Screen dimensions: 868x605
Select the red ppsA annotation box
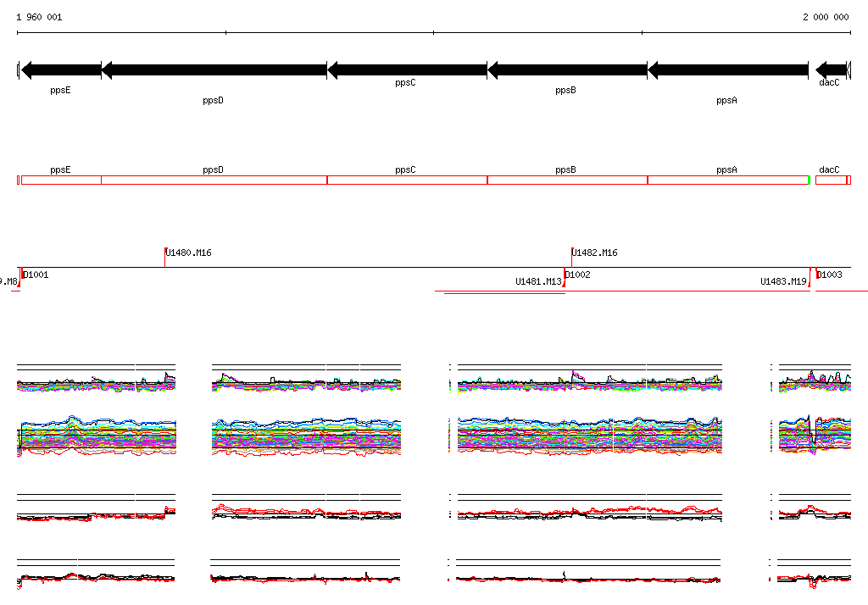728,180
